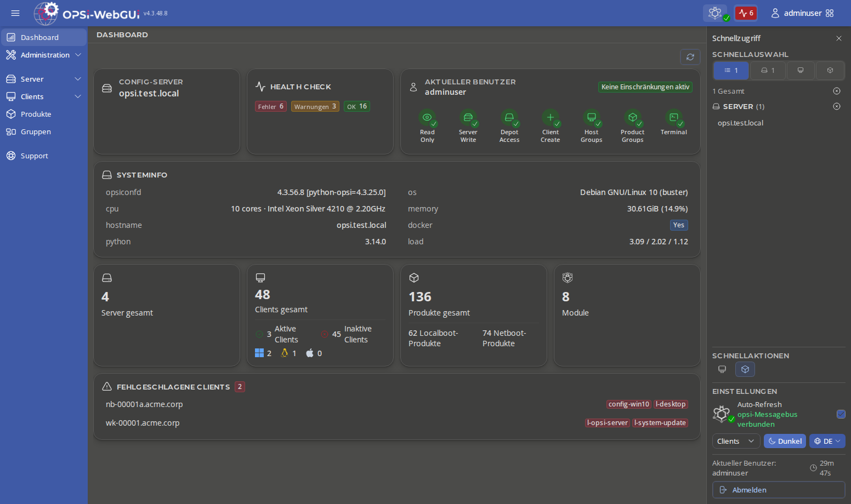Image resolution: width=851 pixels, height=504 pixels.
Task: Select opsi.test.local in quick selection list
Action: pyautogui.click(x=740, y=123)
